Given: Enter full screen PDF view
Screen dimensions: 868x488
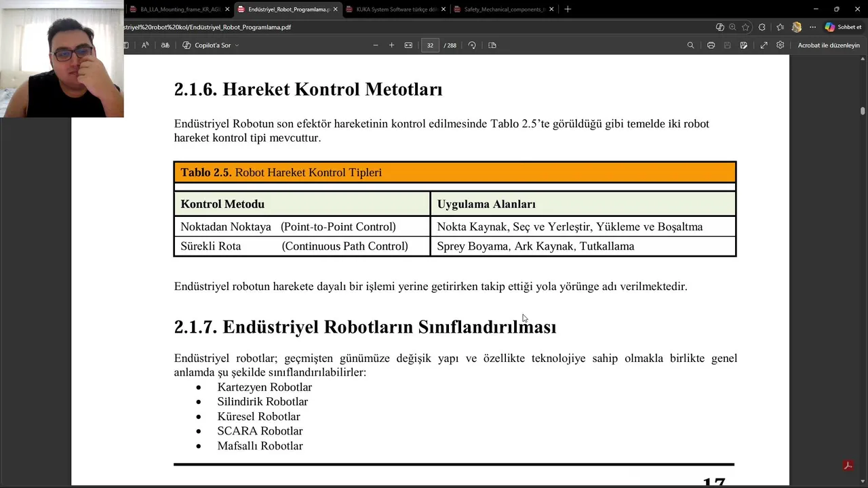Looking at the screenshot, I should pos(764,45).
